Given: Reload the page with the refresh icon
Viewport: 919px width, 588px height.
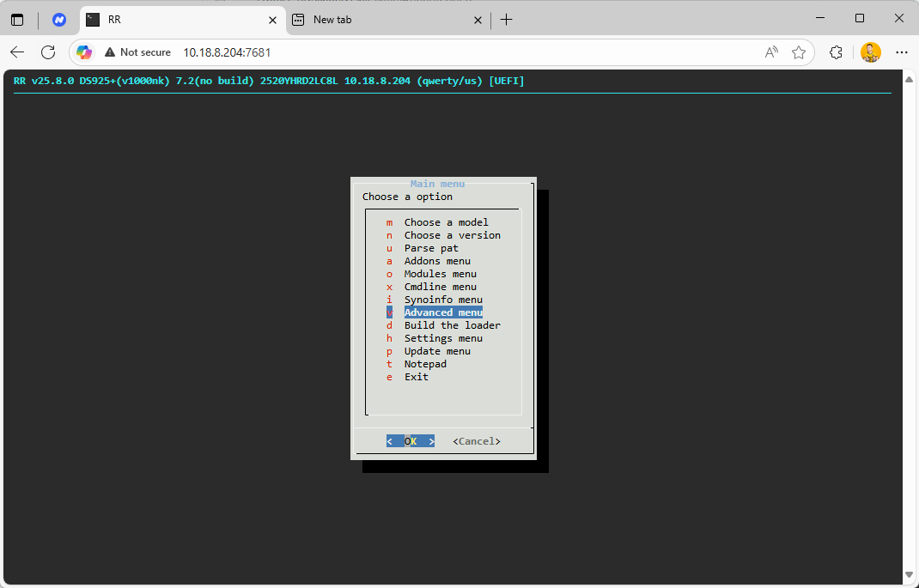Looking at the screenshot, I should 48,52.
